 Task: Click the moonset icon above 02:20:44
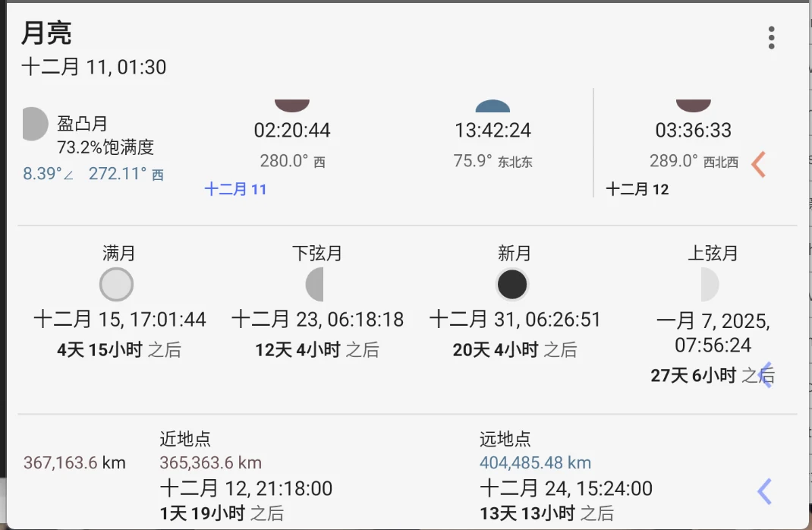click(292, 106)
